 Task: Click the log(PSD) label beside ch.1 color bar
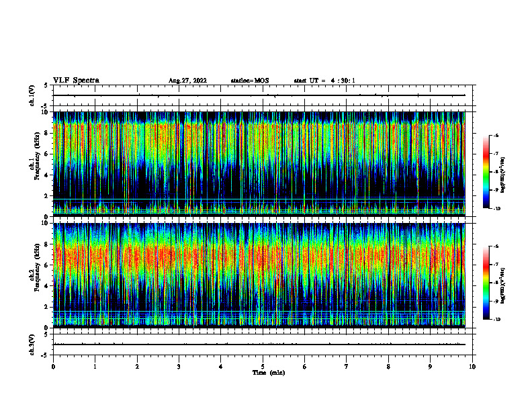[x=503, y=175]
